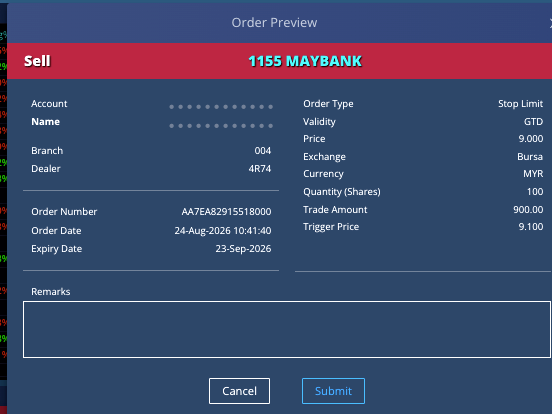This screenshot has width=552, height=414.
Task: Click order date 24-Aug-2026 10:41:40
Action: click(223, 231)
